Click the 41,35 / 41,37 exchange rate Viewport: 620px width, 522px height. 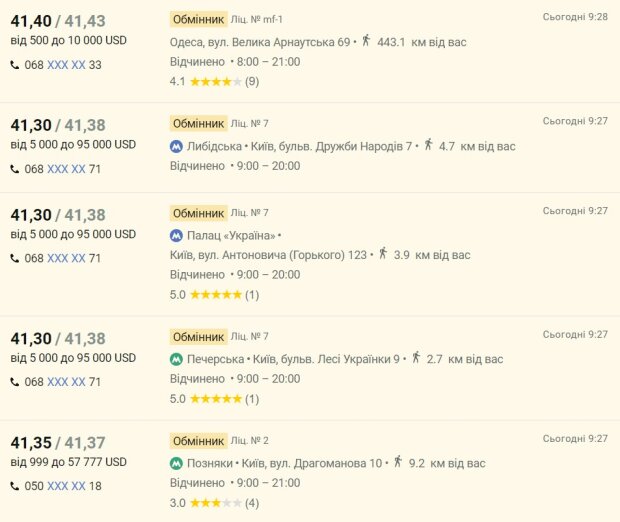pos(58,443)
